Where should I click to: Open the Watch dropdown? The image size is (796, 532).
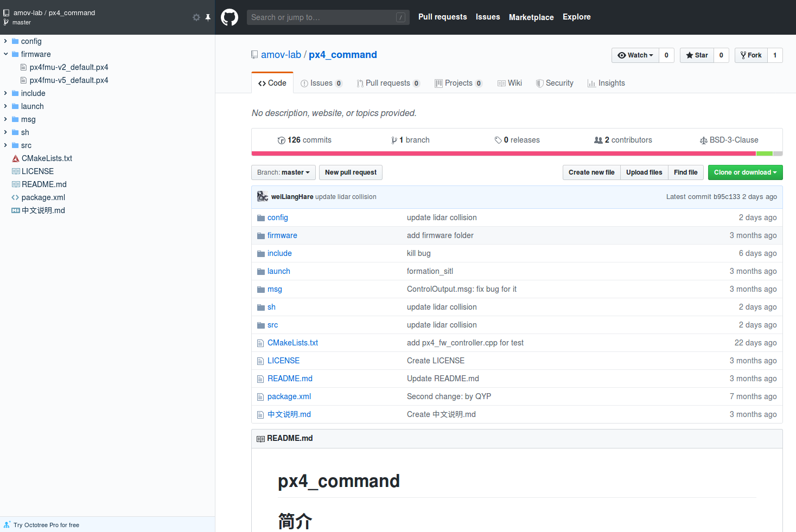[x=635, y=55]
